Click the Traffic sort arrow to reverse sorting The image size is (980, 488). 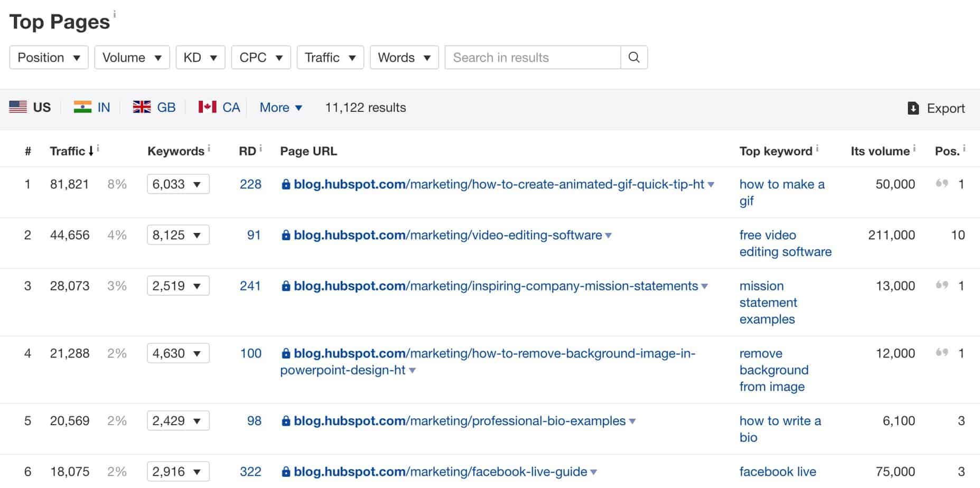(x=91, y=150)
